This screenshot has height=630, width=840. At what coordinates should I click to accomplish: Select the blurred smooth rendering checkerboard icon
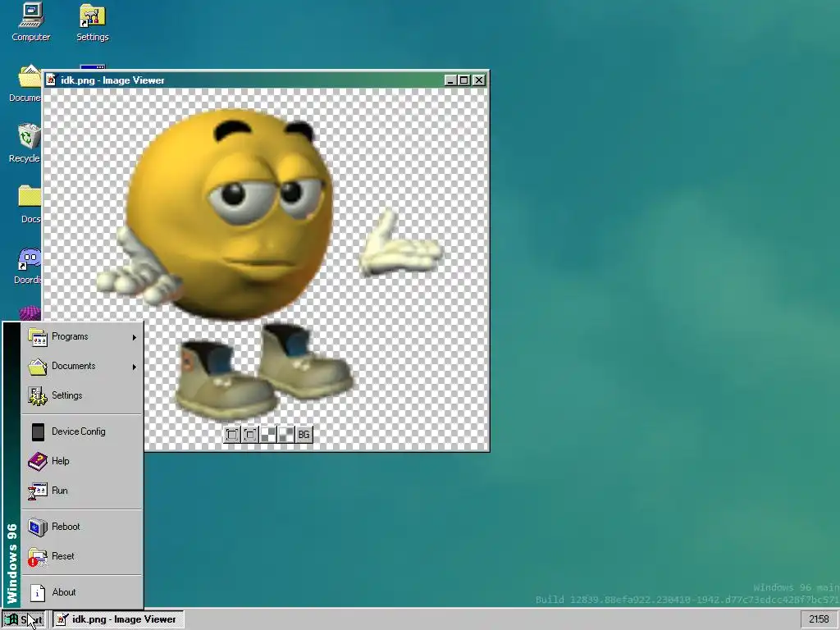tap(286, 435)
